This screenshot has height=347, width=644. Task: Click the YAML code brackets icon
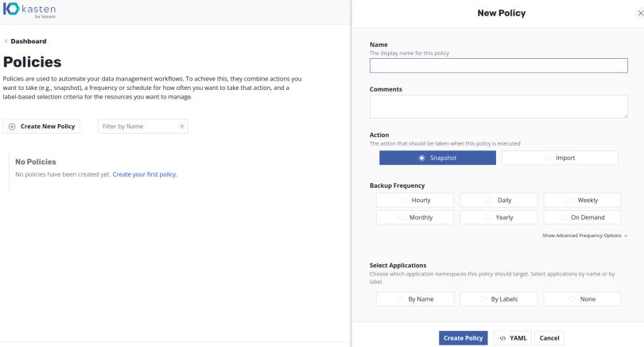pyautogui.click(x=502, y=338)
